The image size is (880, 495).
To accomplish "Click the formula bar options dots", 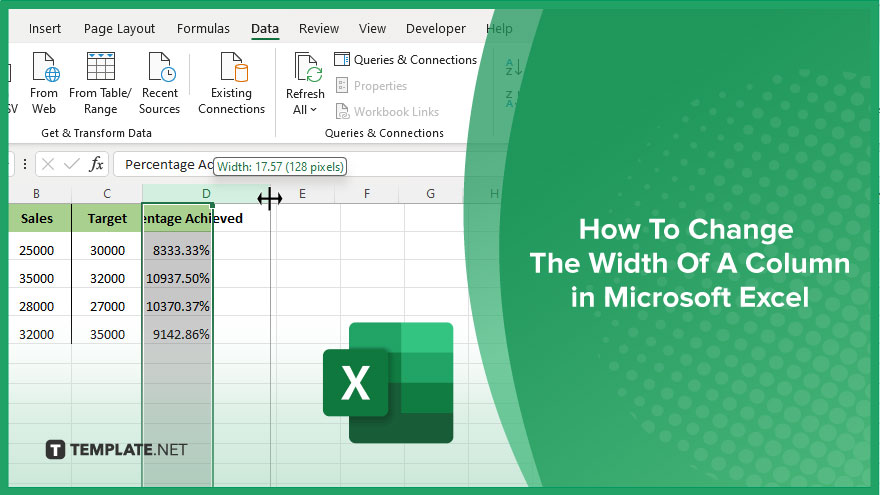I will click(25, 164).
